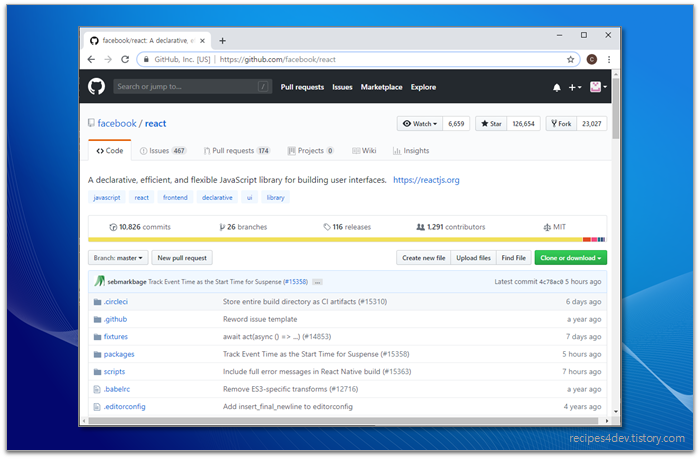
Task: Close the facebook/react browser tab
Action: (202, 41)
